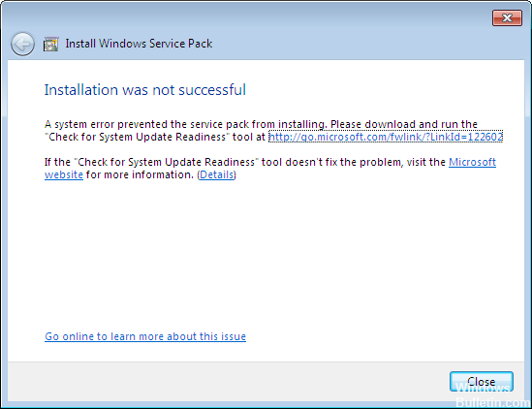532x409 pixels.
Task: Show error Details link
Action: click(x=217, y=174)
